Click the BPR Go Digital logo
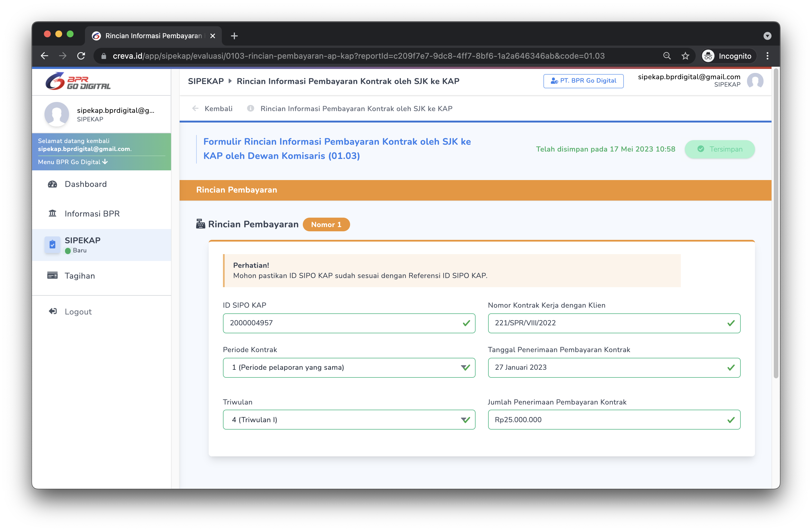The width and height of the screenshot is (812, 531). 78,81
